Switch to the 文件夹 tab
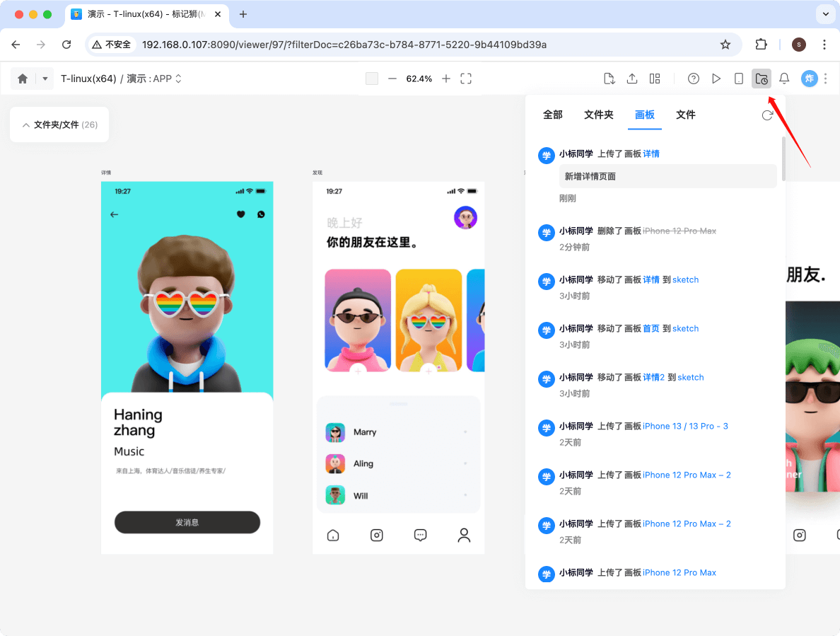 point(598,115)
